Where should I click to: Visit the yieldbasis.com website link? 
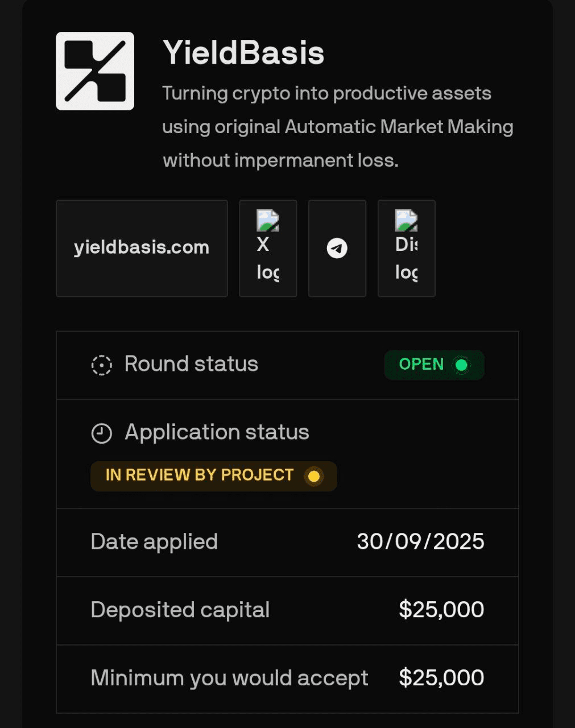tap(142, 249)
